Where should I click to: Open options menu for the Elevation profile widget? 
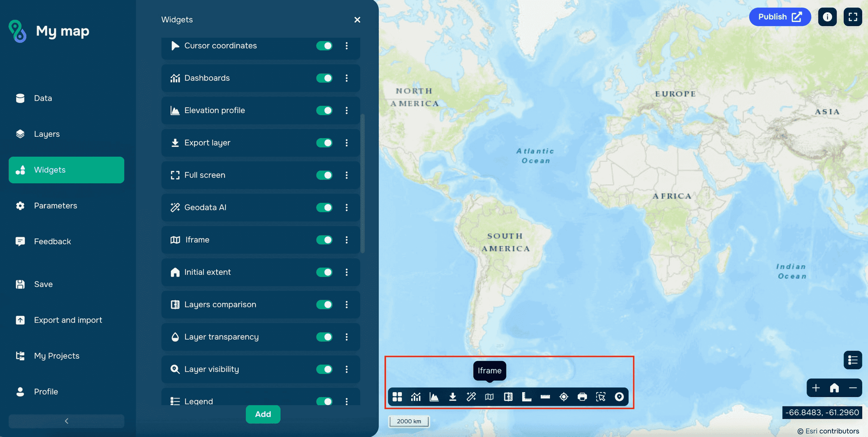347,111
